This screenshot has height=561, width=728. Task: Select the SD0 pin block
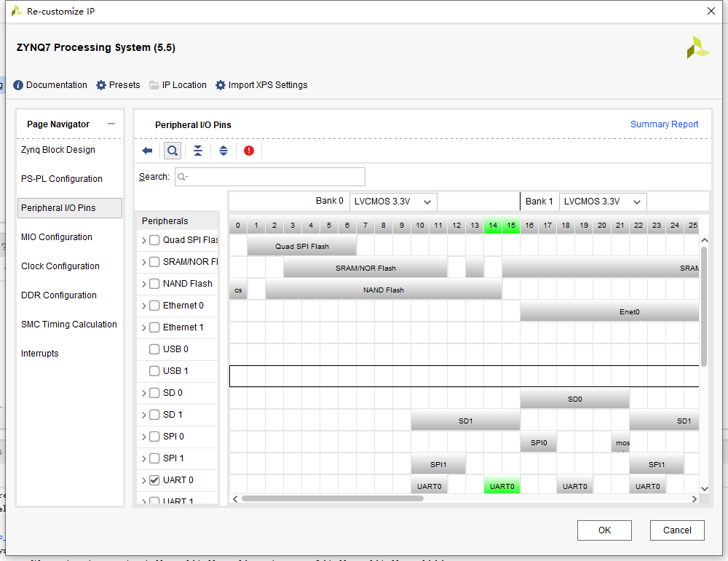575,399
